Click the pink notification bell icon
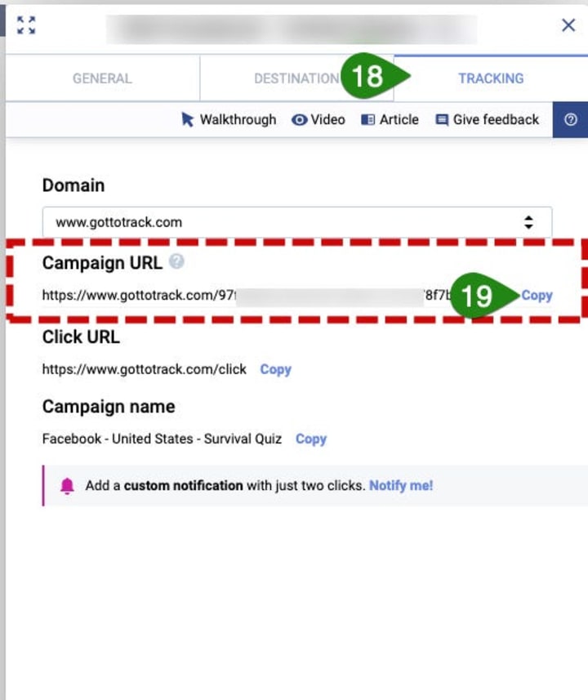Viewport: 588px width, 700px height. click(67, 486)
